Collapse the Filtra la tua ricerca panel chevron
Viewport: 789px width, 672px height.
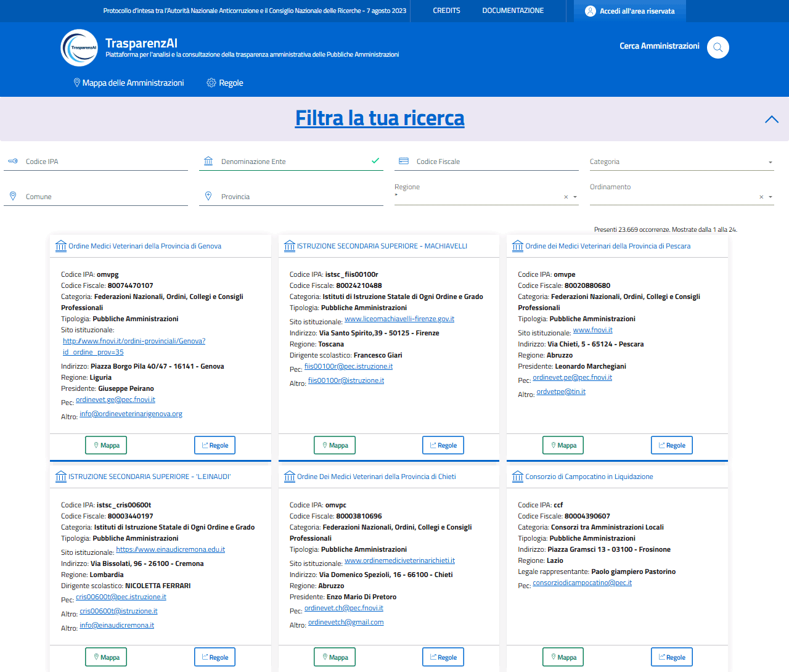coord(772,120)
